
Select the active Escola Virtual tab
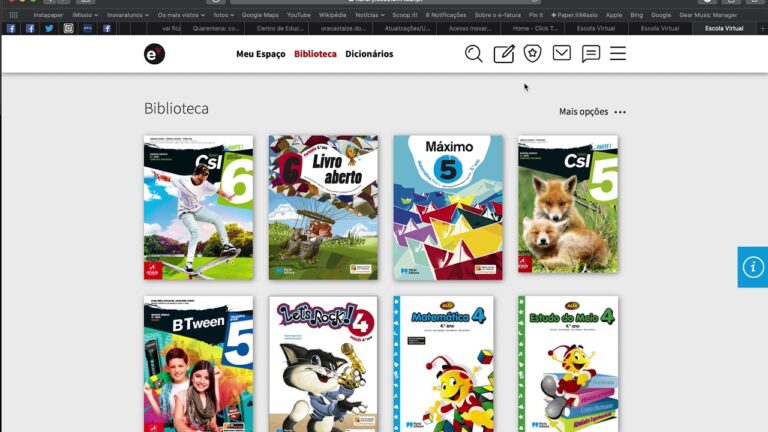[724, 28]
